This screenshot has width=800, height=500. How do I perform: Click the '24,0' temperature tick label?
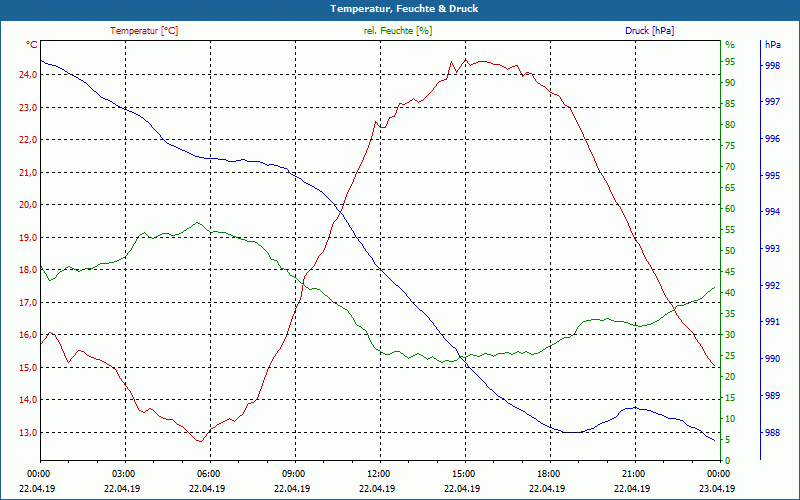pos(29,75)
